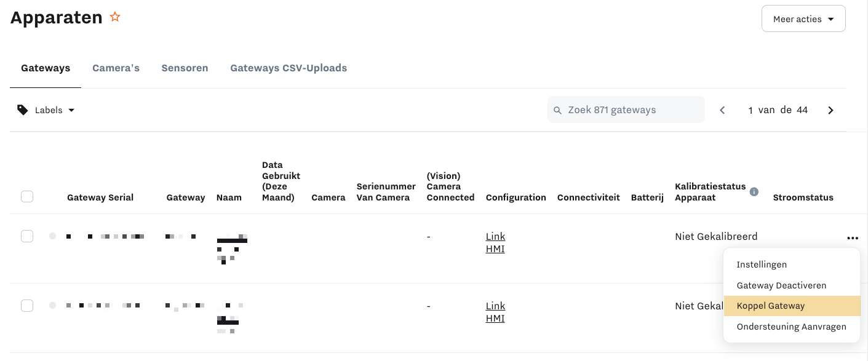Select Gateway Deactiveren in the menu
This screenshot has height=361, width=868.
[781, 285]
